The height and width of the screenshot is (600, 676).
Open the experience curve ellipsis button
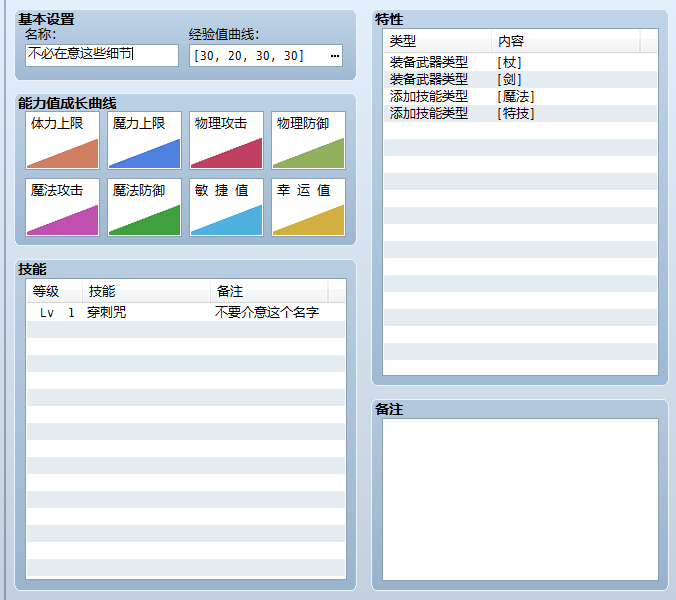pyautogui.click(x=335, y=56)
